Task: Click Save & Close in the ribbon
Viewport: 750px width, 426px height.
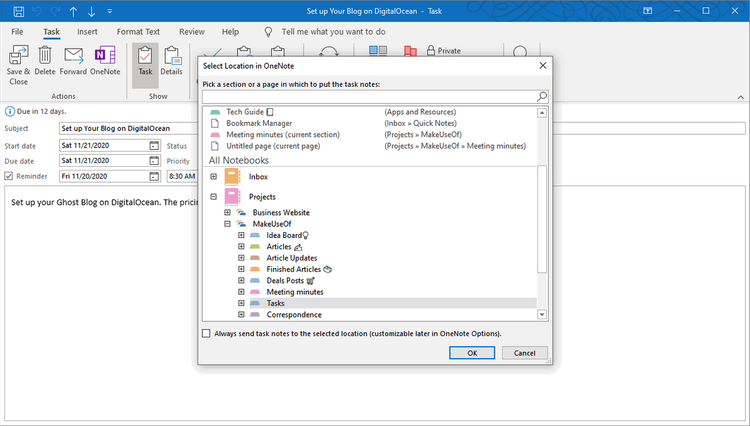Action: tap(19, 66)
